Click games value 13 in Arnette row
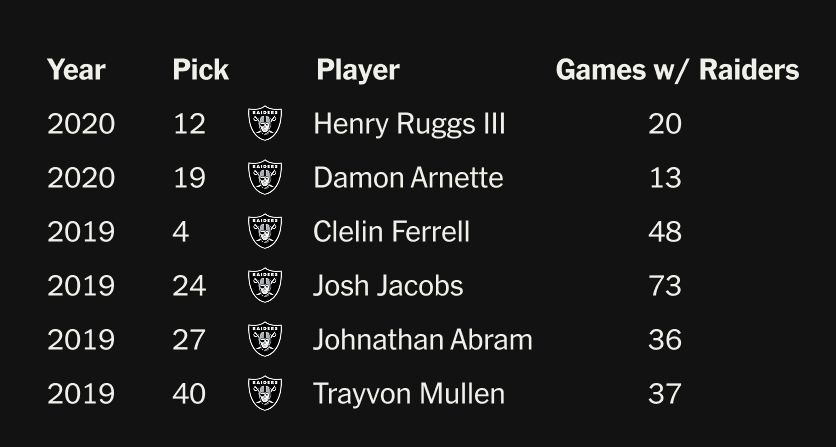 [664, 178]
